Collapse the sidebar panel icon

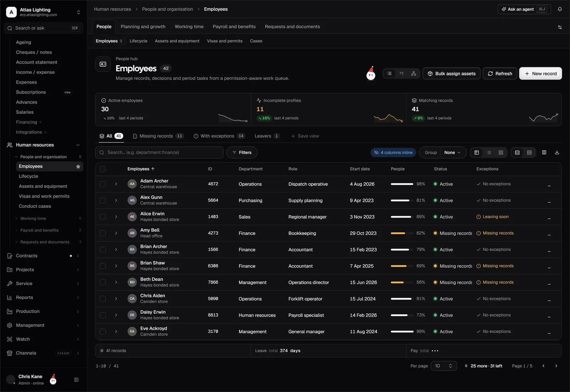point(76,380)
